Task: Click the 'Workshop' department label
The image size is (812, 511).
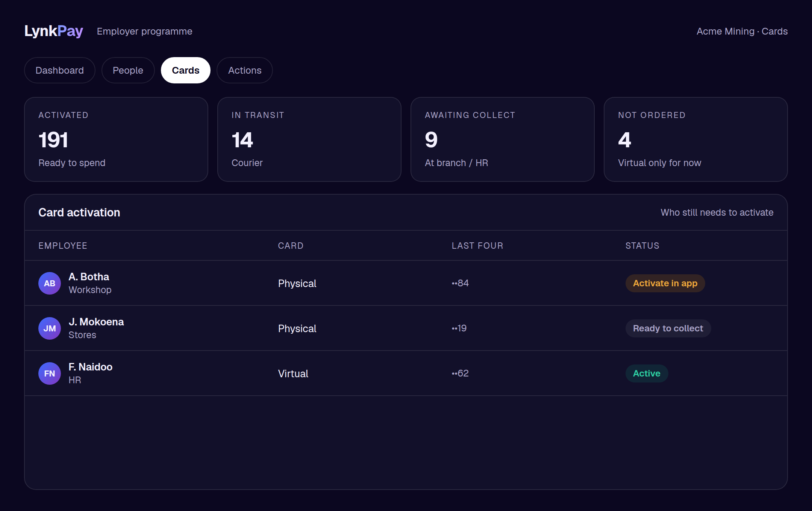Action: (90, 290)
